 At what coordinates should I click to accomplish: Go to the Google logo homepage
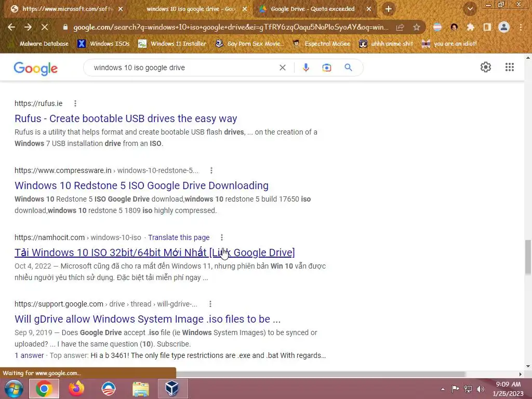coord(36,68)
